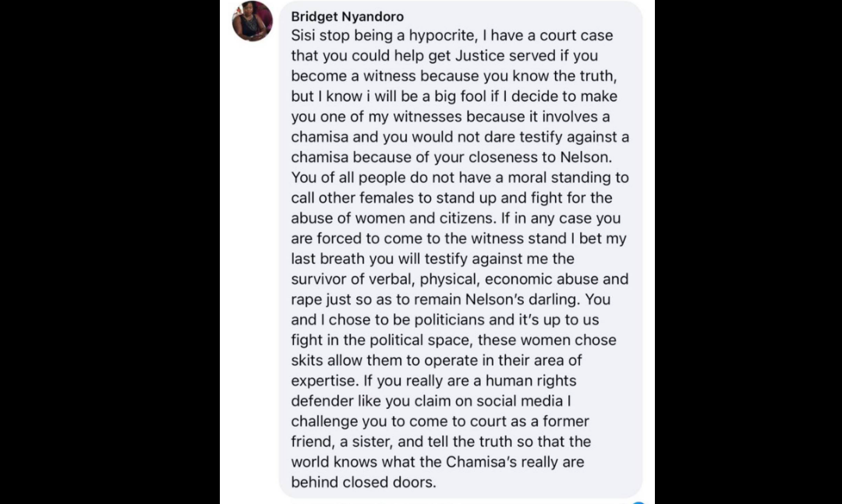Click the phrase "closeness to Nelson"
The width and height of the screenshot is (842, 504).
point(548,157)
